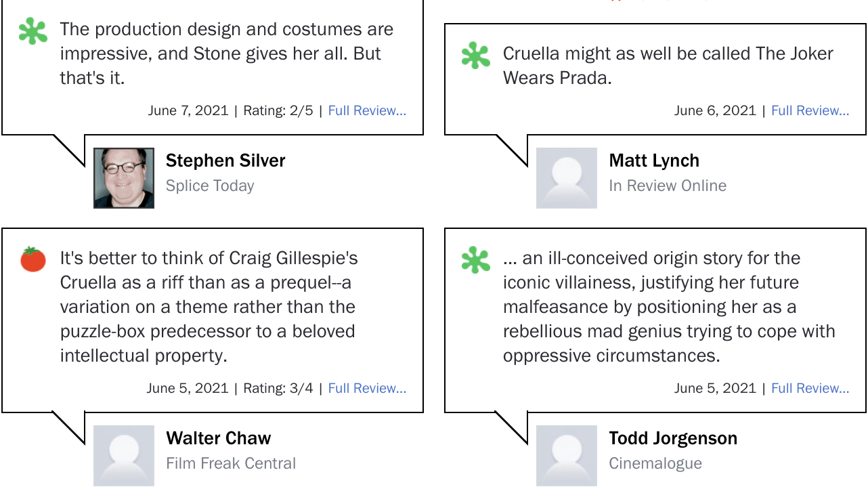Click Todd Jorgenson's placeholder avatar
The height and width of the screenshot is (489, 868).
click(567, 456)
